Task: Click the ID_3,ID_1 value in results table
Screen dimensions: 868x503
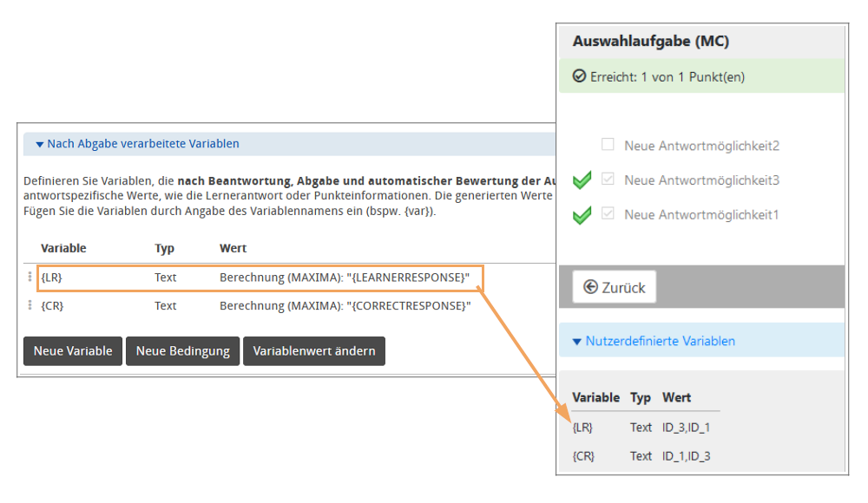Action: 686,428
